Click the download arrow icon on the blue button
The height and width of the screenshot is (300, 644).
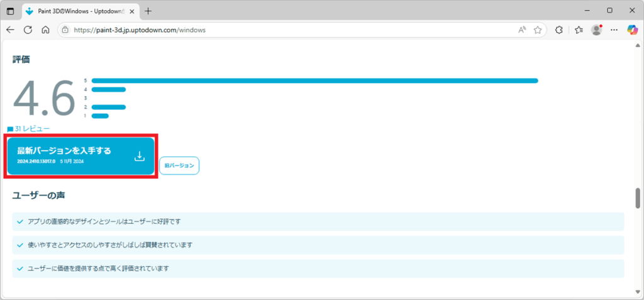[x=140, y=156]
